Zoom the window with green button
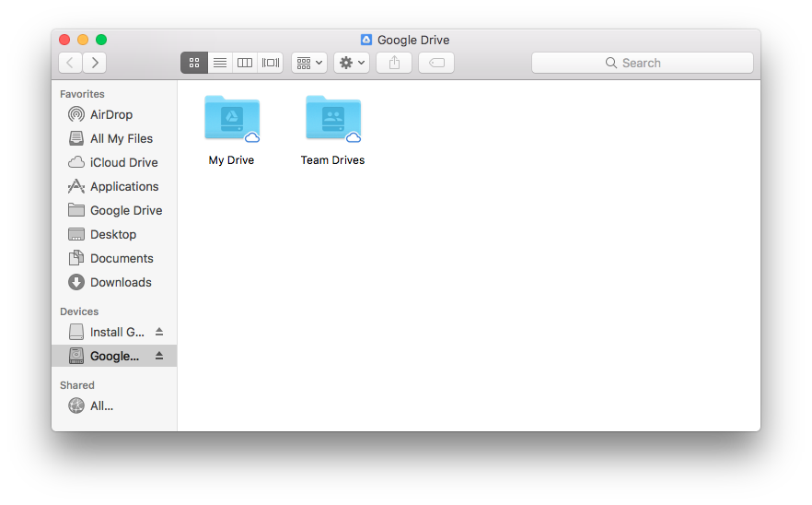This screenshot has height=505, width=812. (101, 40)
